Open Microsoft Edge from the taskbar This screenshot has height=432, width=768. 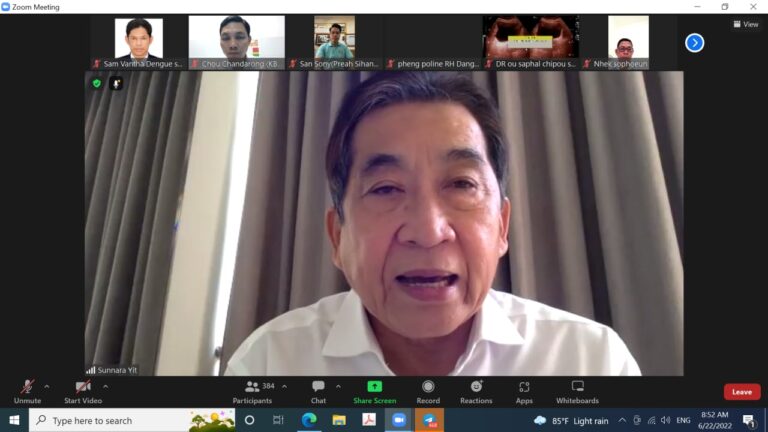[x=309, y=420]
